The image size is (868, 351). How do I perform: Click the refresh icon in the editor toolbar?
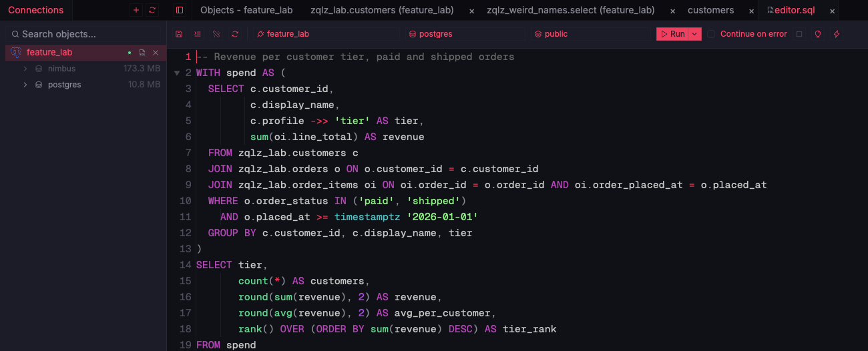click(x=235, y=34)
